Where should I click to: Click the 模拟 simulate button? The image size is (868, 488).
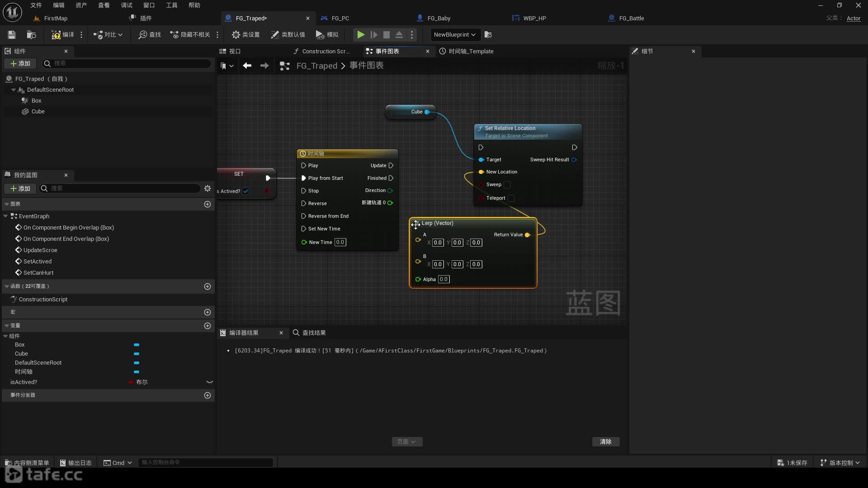point(327,35)
